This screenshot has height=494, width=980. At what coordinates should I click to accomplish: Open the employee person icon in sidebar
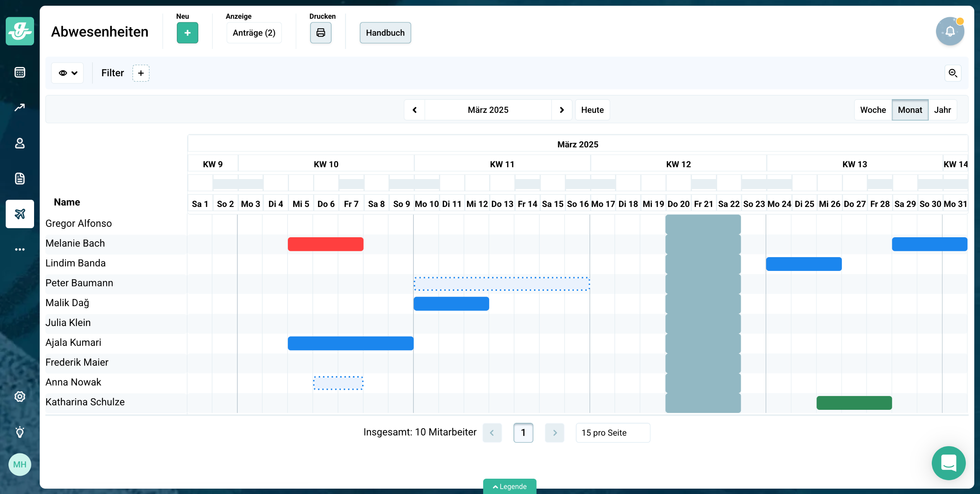(20, 143)
